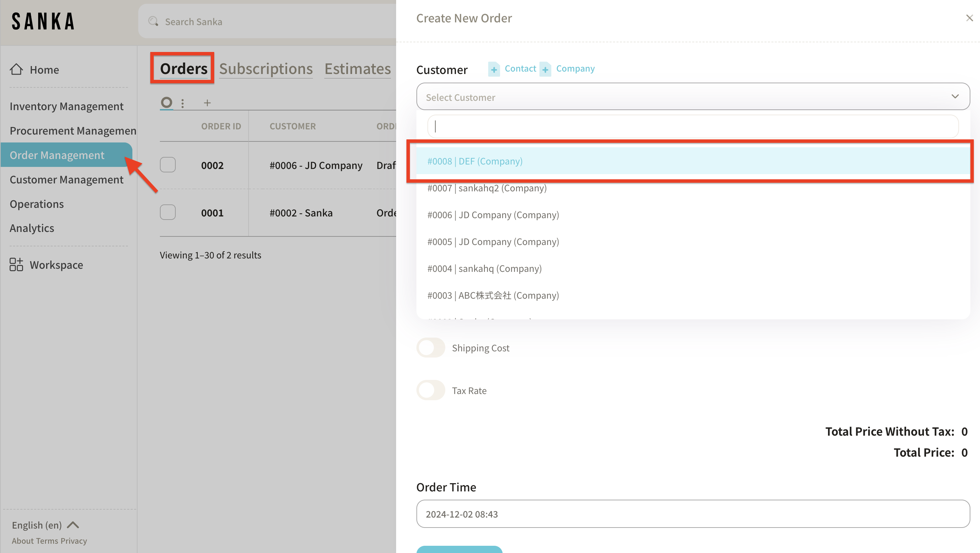Open the three-dot view options menu
This screenshot has height=553, width=980.
pyautogui.click(x=183, y=103)
